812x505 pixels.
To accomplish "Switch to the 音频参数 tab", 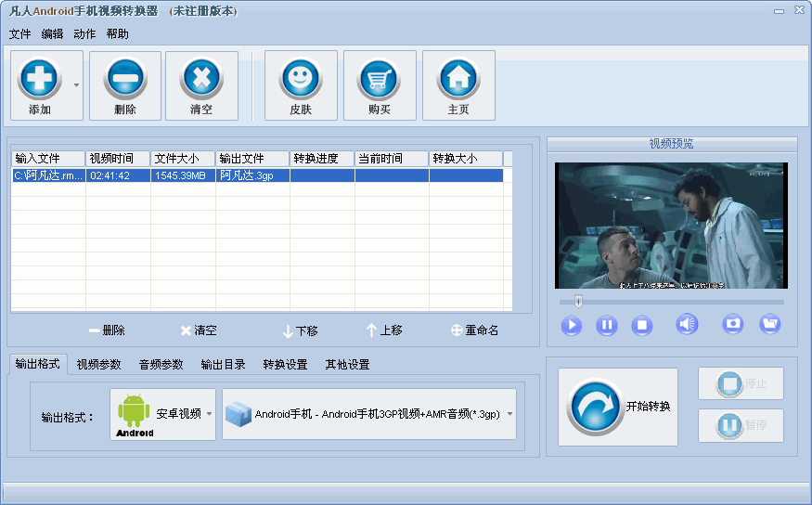I will click(x=161, y=365).
